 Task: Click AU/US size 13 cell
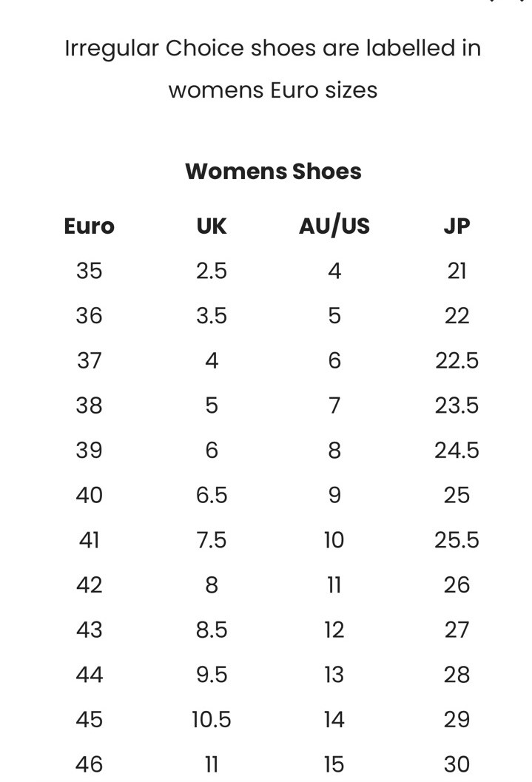[334, 675]
